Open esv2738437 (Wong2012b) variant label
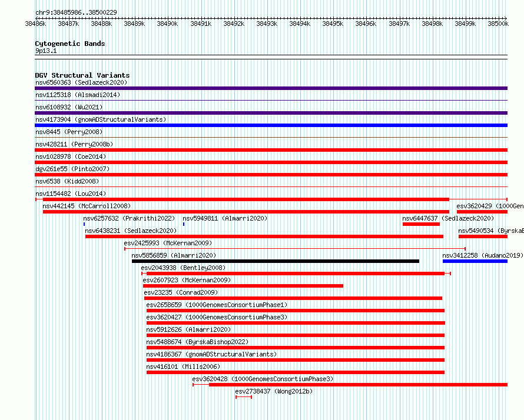524x420 pixels. click(x=274, y=391)
